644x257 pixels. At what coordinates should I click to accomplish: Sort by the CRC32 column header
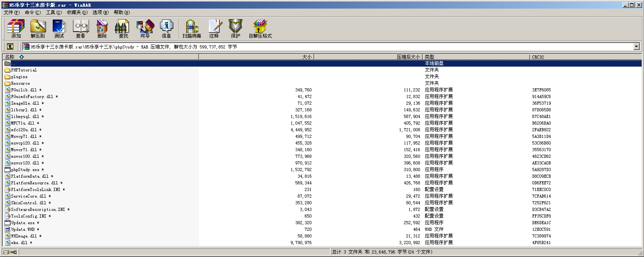point(538,57)
